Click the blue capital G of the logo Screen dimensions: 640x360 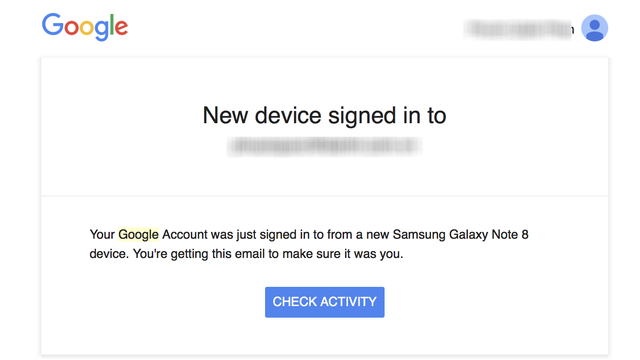click(52, 24)
